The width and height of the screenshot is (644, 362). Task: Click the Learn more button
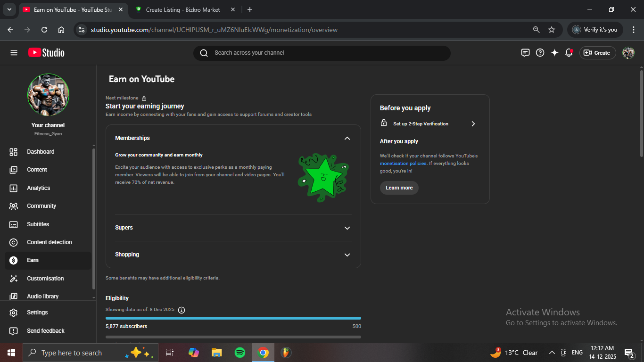click(x=399, y=188)
